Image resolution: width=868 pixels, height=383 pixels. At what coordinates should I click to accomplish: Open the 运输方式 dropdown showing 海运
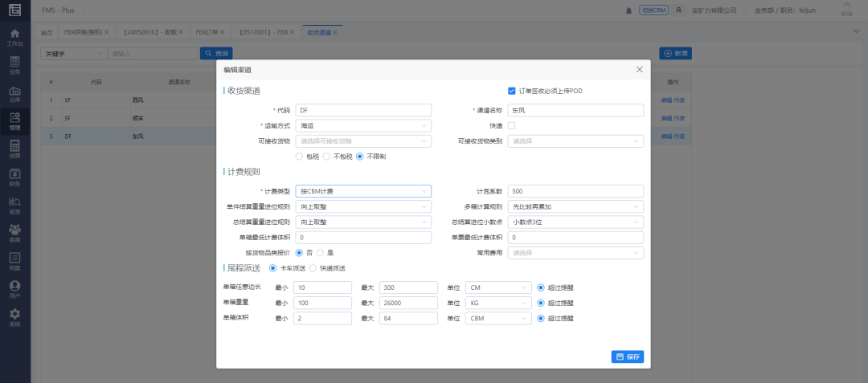[x=363, y=125]
